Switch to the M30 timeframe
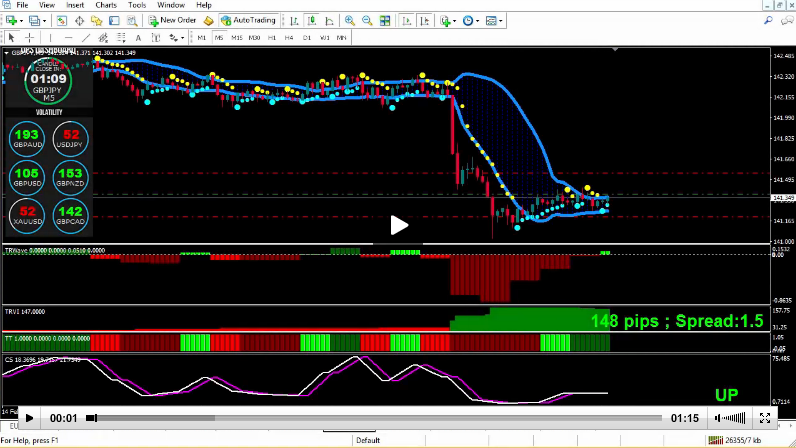This screenshot has width=796, height=448. pyautogui.click(x=254, y=38)
